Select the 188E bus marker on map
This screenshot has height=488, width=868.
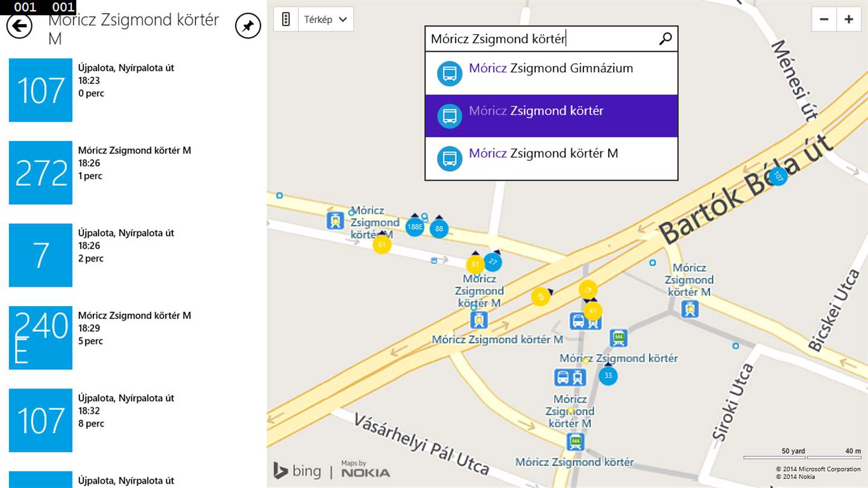coord(414,227)
